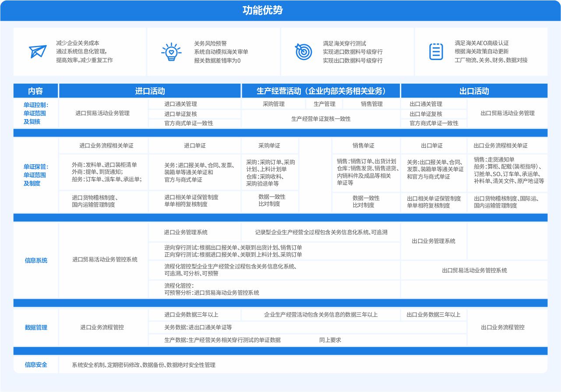Click the lightbulb heart icon
The height and width of the screenshot is (392, 561).
point(171,51)
